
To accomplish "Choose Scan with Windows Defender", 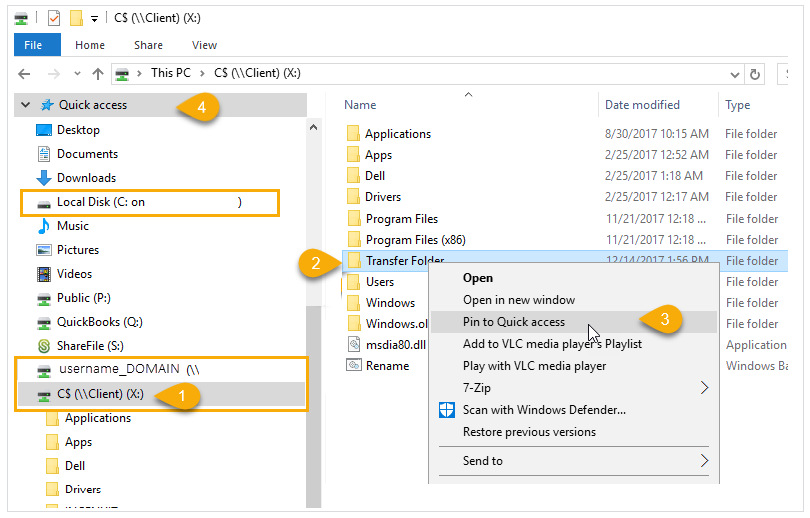I will [x=544, y=410].
